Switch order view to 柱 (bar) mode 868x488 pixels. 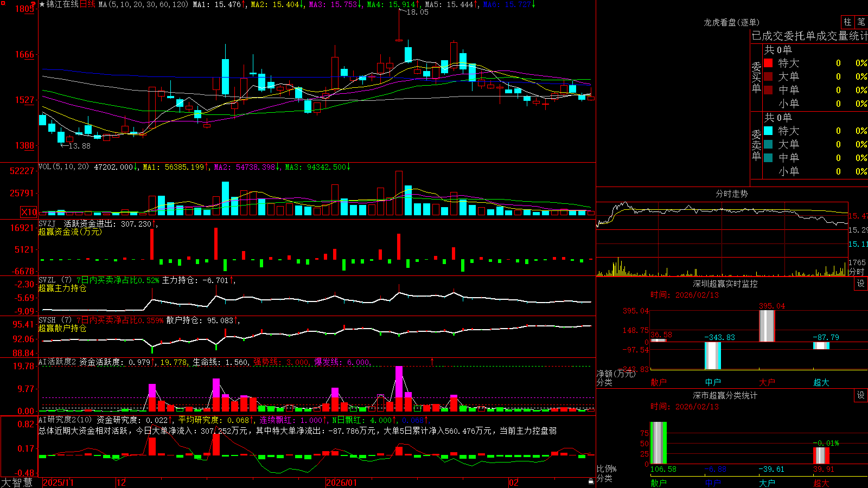847,22
